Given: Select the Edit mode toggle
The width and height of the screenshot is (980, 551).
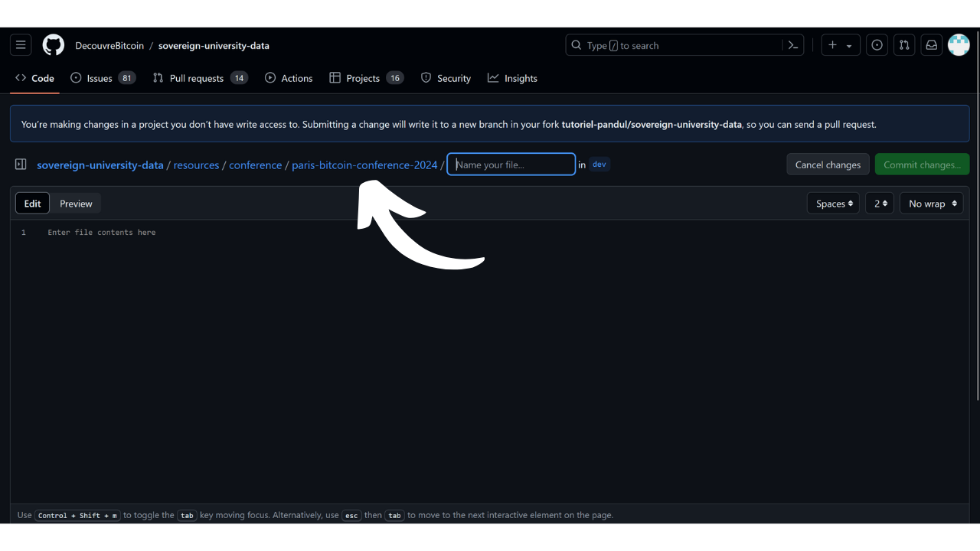Looking at the screenshot, I should [x=32, y=204].
